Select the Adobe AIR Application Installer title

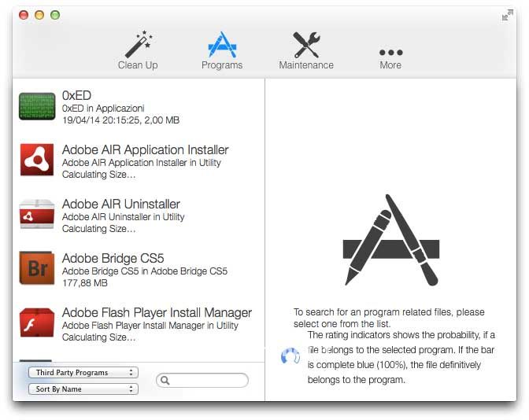click(x=146, y=149)
